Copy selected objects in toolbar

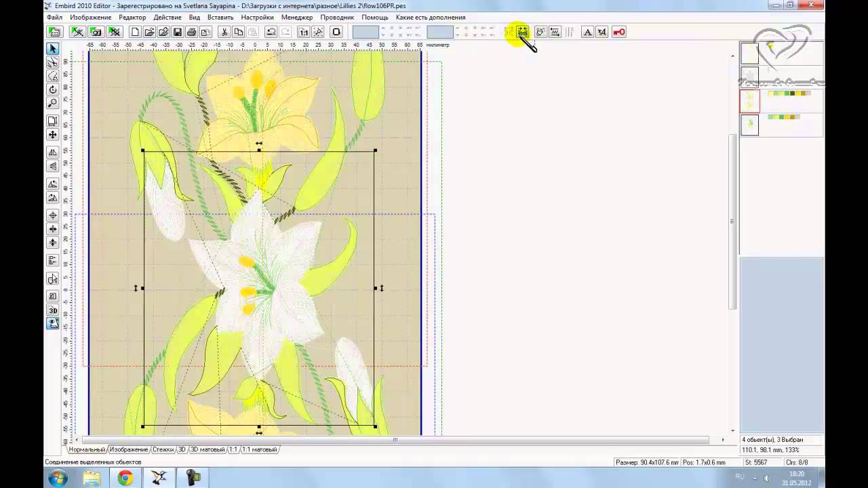click(239, 32)
